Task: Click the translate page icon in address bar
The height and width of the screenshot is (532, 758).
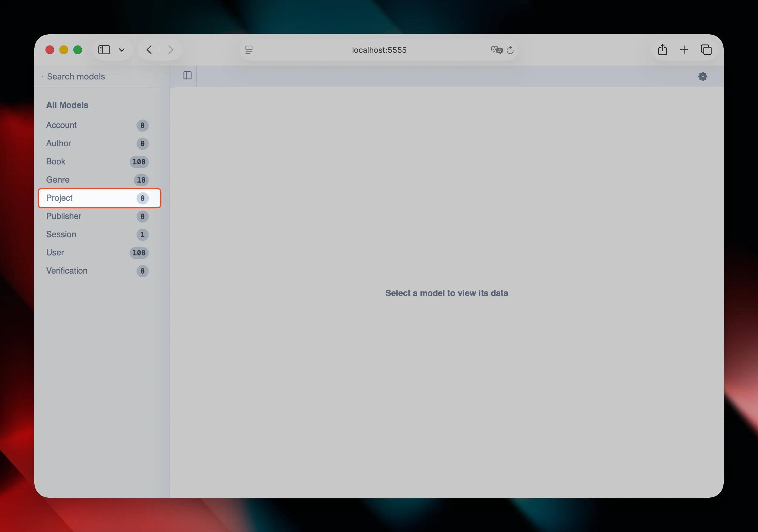Action: click(496, 50)
